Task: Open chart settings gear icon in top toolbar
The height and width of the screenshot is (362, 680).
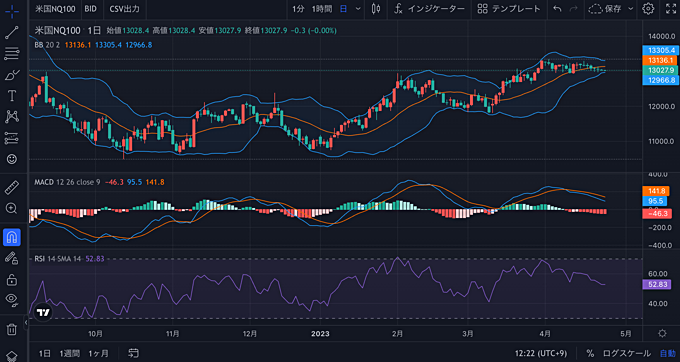Action: tap(648, 9)
